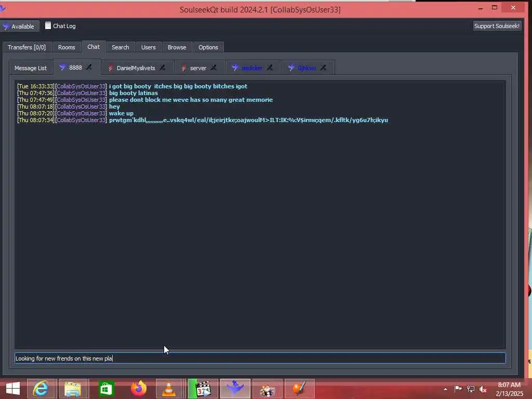Click the chat message input field

pos(260,358)
